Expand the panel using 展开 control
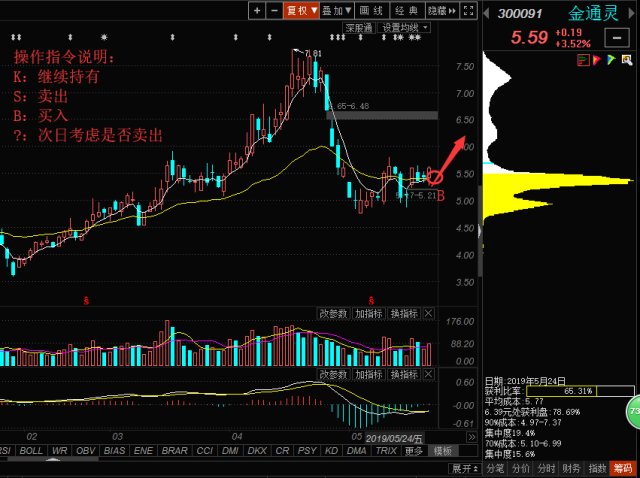The image size is (640, 478). [465, 469]
